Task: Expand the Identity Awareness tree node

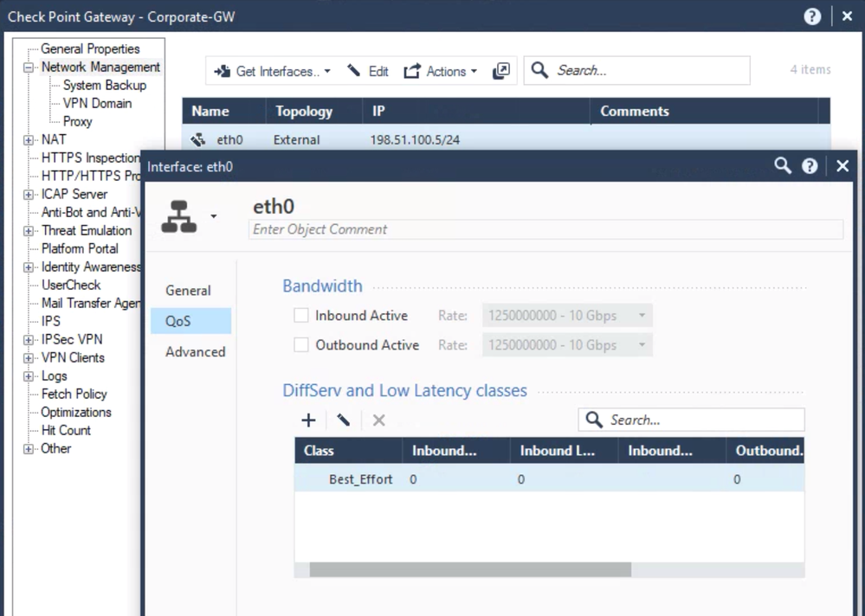Action: coord(28,267)
